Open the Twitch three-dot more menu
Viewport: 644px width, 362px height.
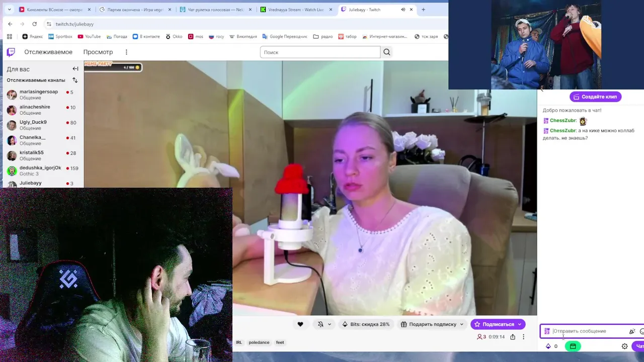pos(126,52)
